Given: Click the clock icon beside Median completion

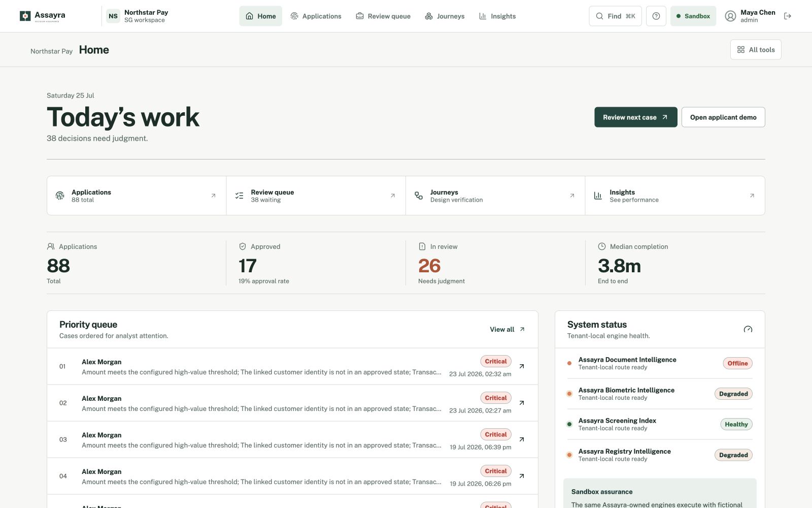Looking at the screenshot, I should [x=602, y=246].
